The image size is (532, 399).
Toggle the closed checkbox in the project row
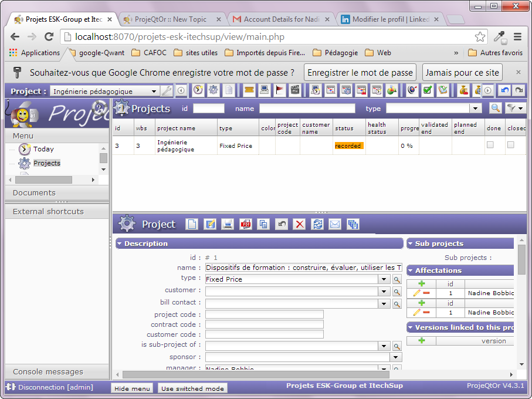pyautogui.click(x=511, y=145)
